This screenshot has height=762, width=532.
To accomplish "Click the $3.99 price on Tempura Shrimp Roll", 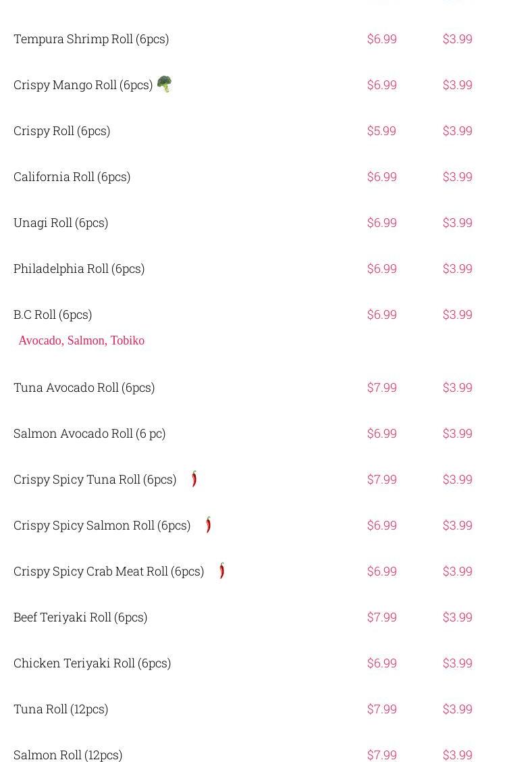I will point(457,39).
